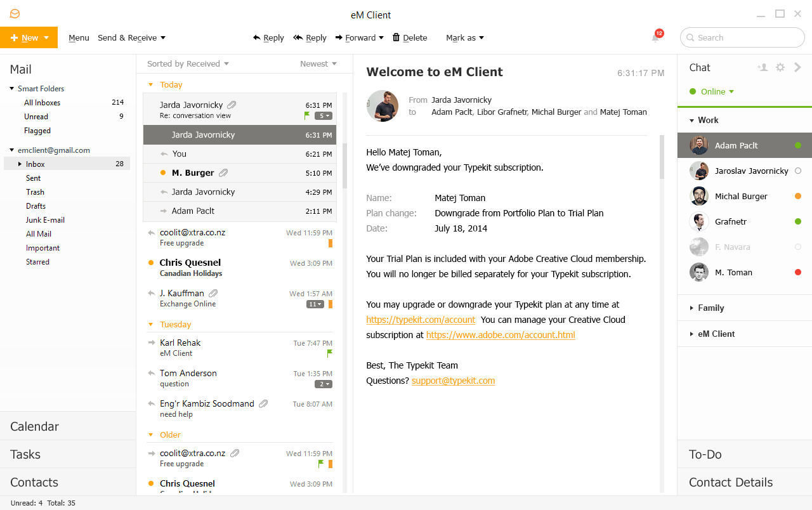Click orange category marker on J. Kauffman email
Viewport: 812px width, 510px height.
331,304
